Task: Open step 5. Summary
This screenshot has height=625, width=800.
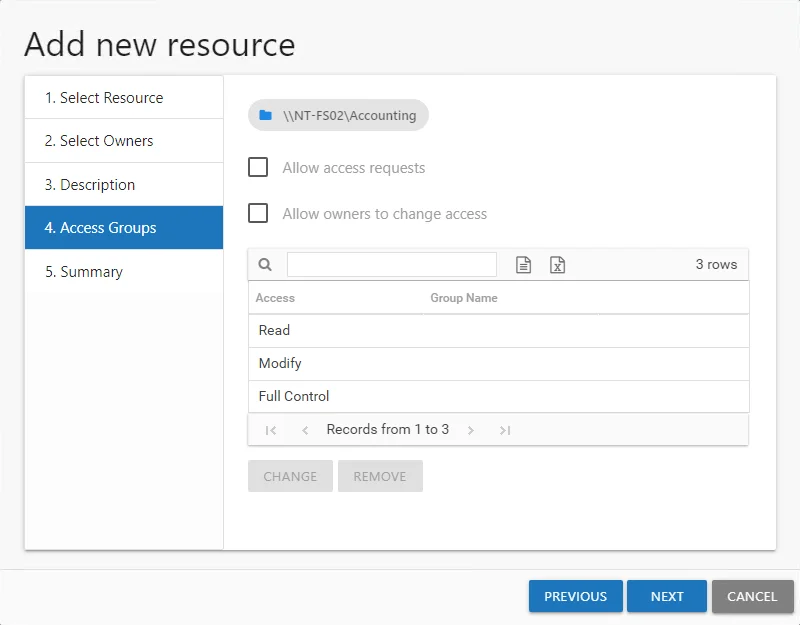Action: click(124, 271)
